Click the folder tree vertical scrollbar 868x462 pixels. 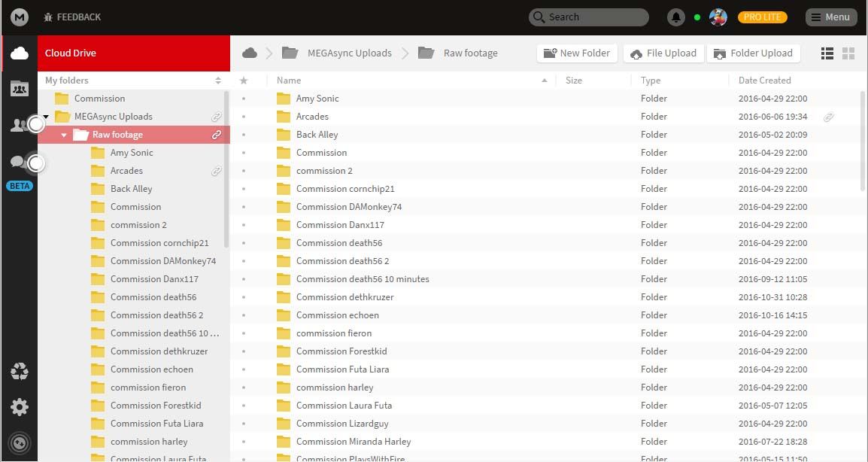click(226, 169)
